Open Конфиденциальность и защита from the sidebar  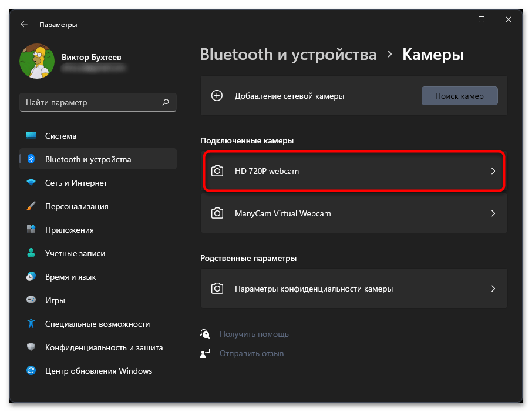31,347
